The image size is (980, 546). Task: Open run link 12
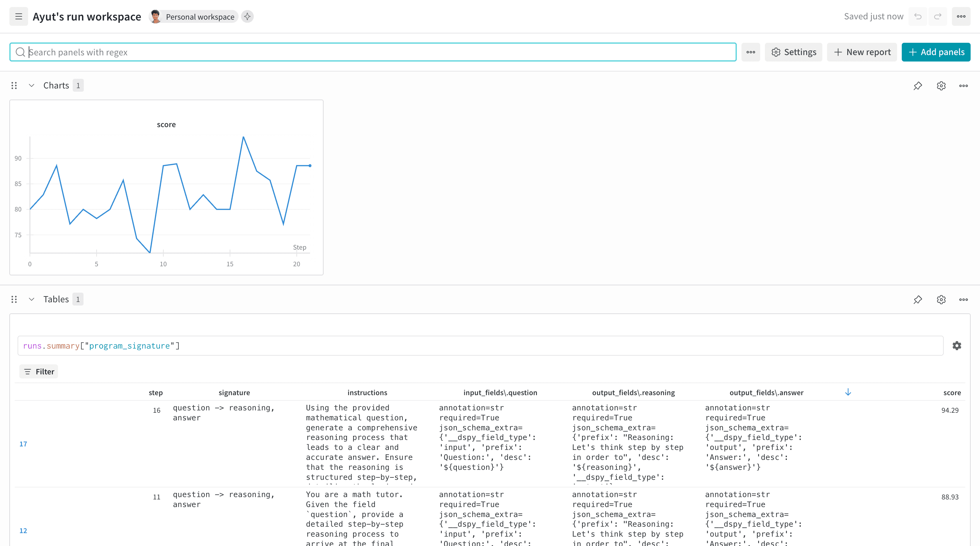[x=23, y=530]
